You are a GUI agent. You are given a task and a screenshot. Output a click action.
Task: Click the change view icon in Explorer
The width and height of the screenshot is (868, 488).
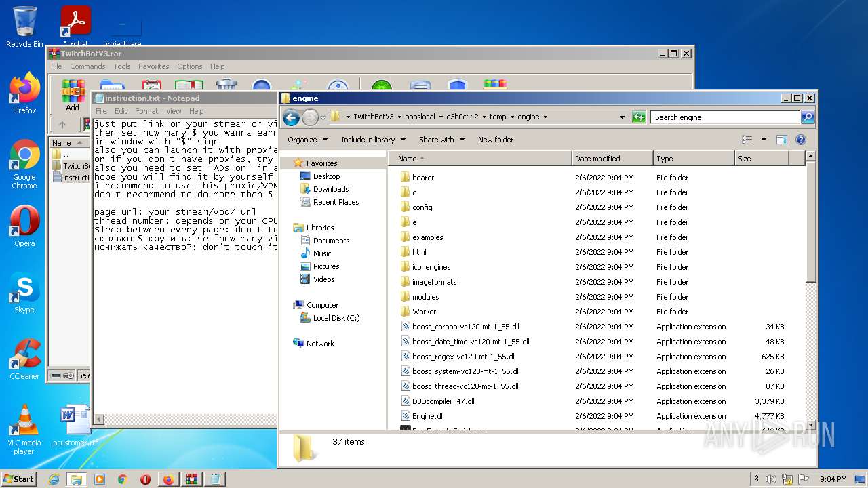pyautogui.click(x=747, y=140)
